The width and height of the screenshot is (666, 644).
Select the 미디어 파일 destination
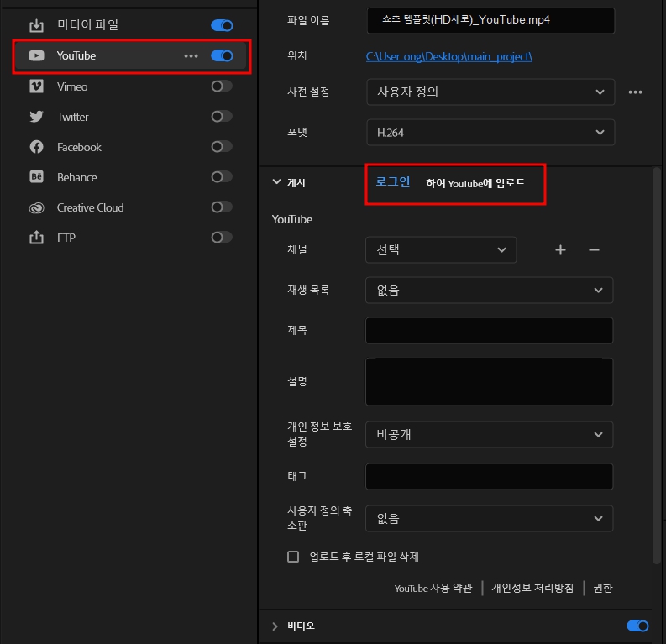130,25
